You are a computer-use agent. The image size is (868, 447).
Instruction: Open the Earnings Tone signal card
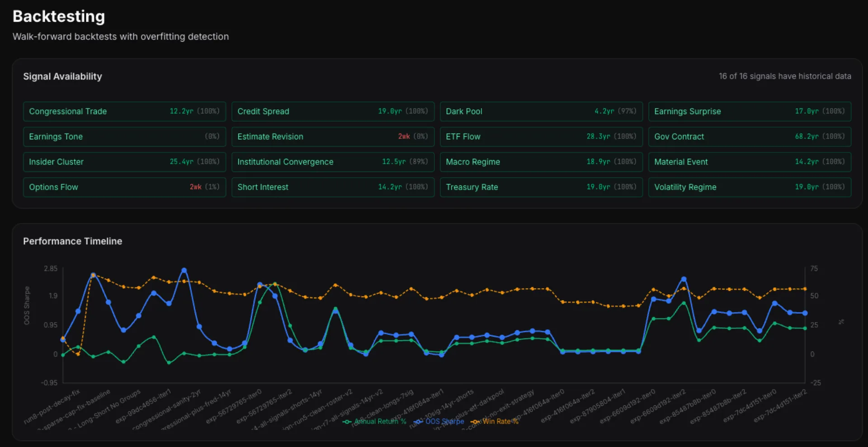point(124,137)
